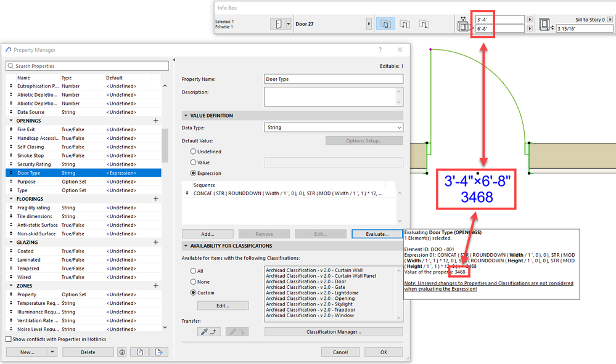Click the Cancel button
Viewport: 616px width, 364px height.
click(x=340, y=352)
